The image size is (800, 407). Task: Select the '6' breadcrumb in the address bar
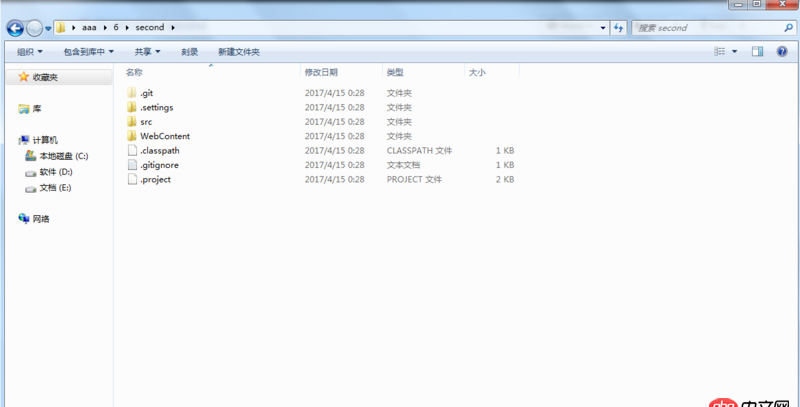116,28
